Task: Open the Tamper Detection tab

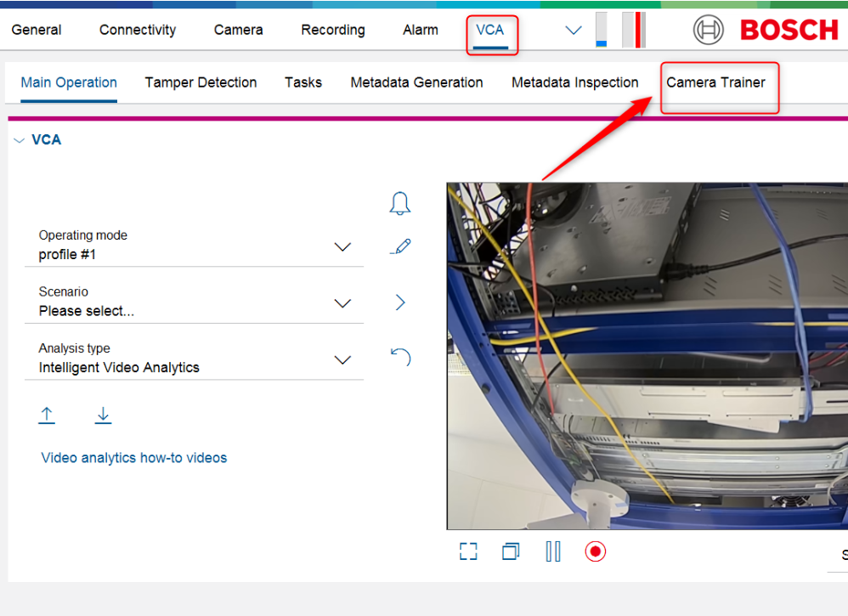Action: tap(201, 82)
